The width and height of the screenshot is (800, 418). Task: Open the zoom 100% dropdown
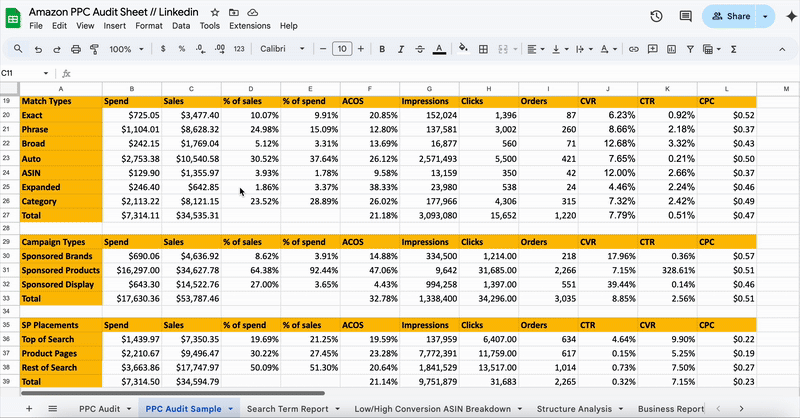tap(125, 49)
